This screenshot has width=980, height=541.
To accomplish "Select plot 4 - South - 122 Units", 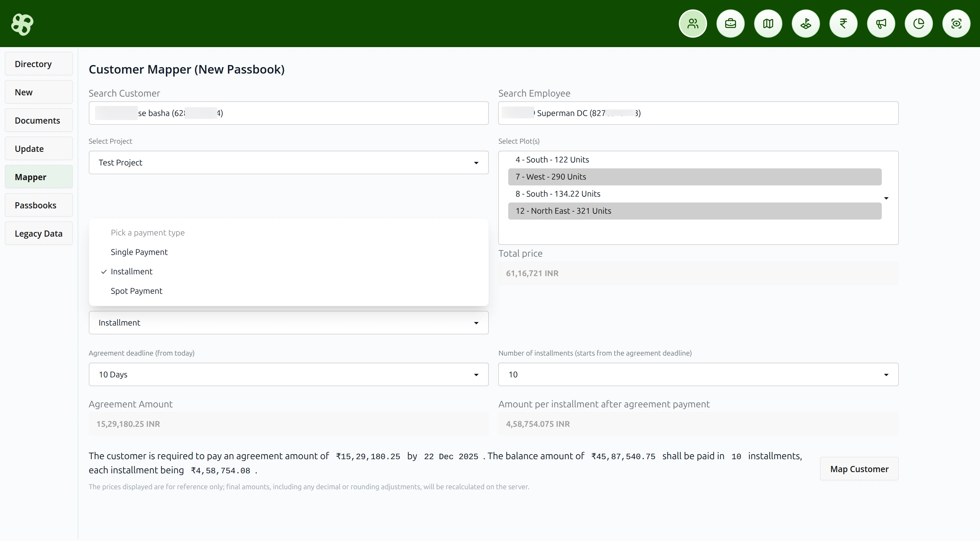I will 695,160.
